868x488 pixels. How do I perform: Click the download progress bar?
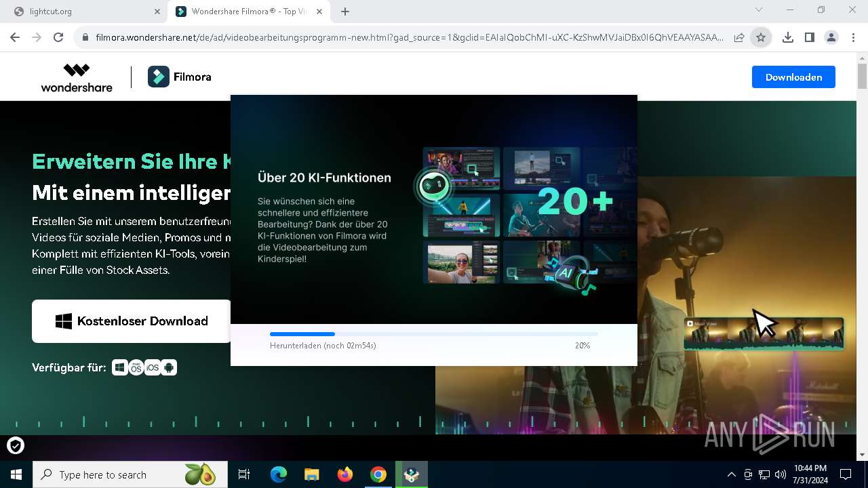click(x=434, y=334)
